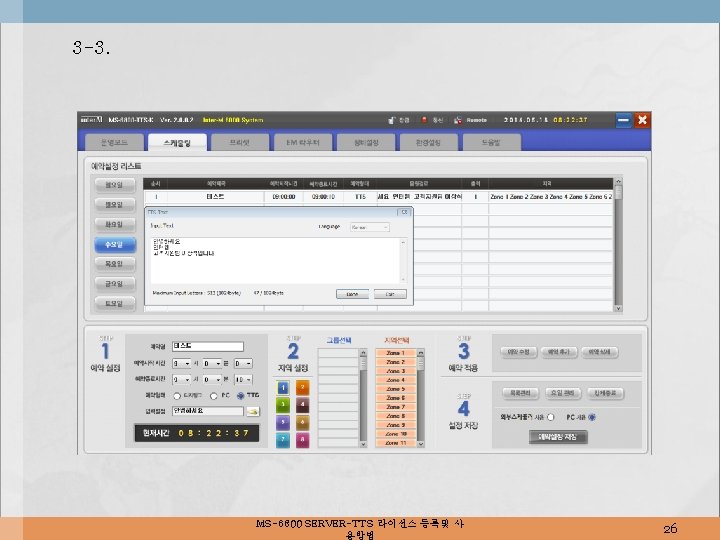Open the end time minute dropdown

[x=212, y=380]
